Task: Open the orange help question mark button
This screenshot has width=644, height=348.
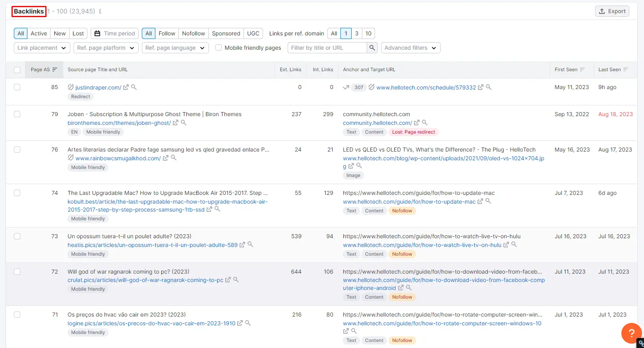Action: [x=631, y=333]
